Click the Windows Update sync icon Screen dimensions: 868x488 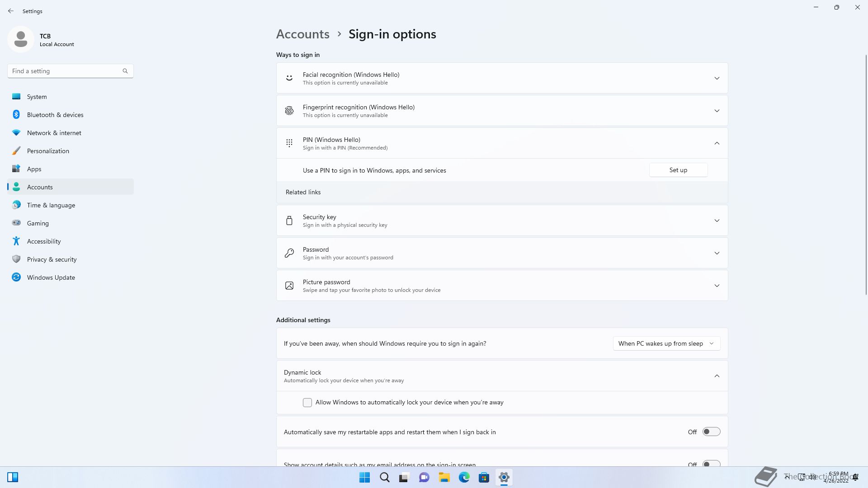(x=16, y=277)
